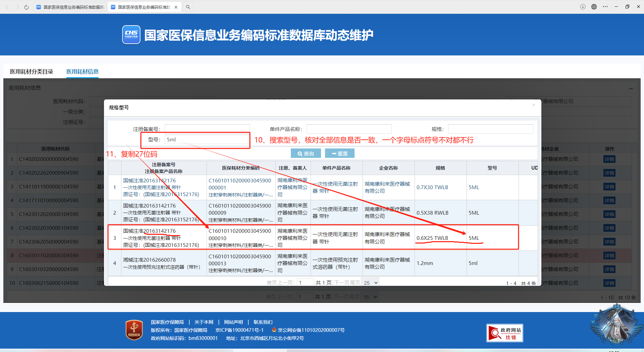
Task: Click the 查询 search button
Action: 306,153
